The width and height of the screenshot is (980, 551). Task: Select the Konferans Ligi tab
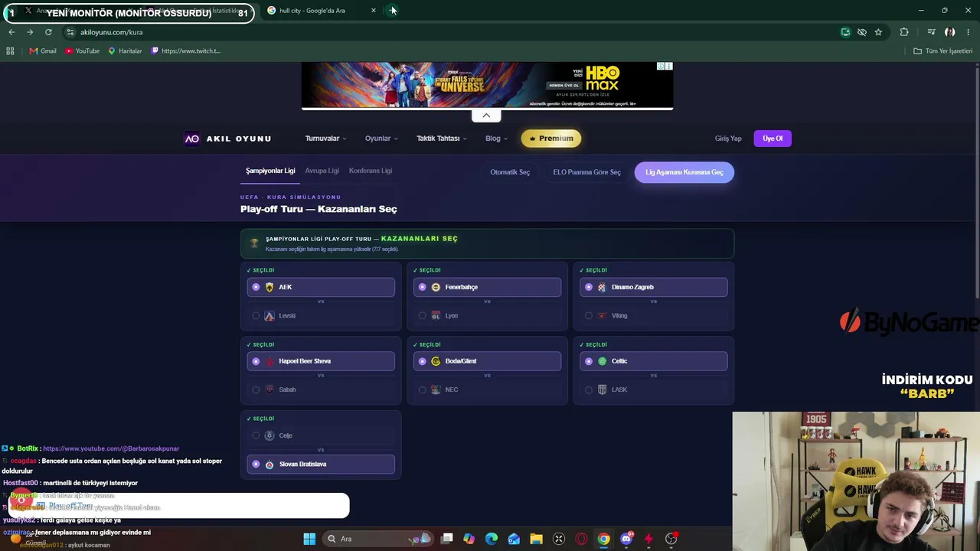(371, 171)
